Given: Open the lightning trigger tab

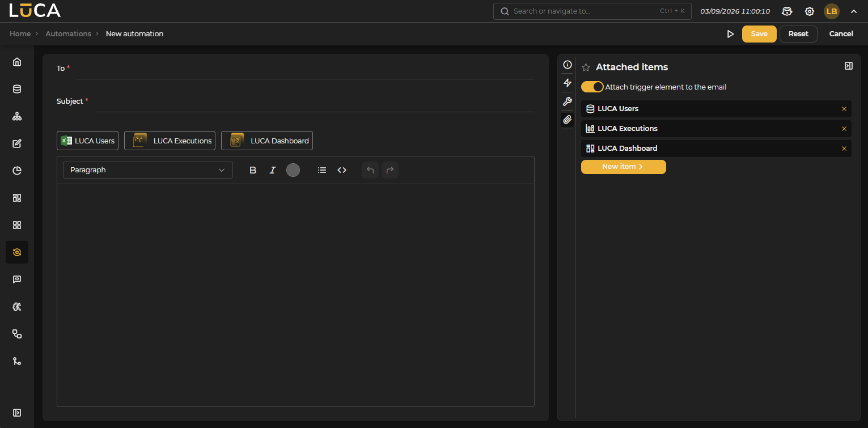Looking at the screenshot, I should [568, 83].
